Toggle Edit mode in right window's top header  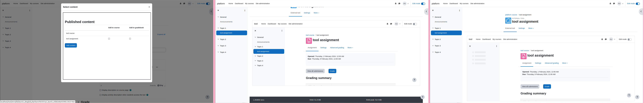coord(638,4)
